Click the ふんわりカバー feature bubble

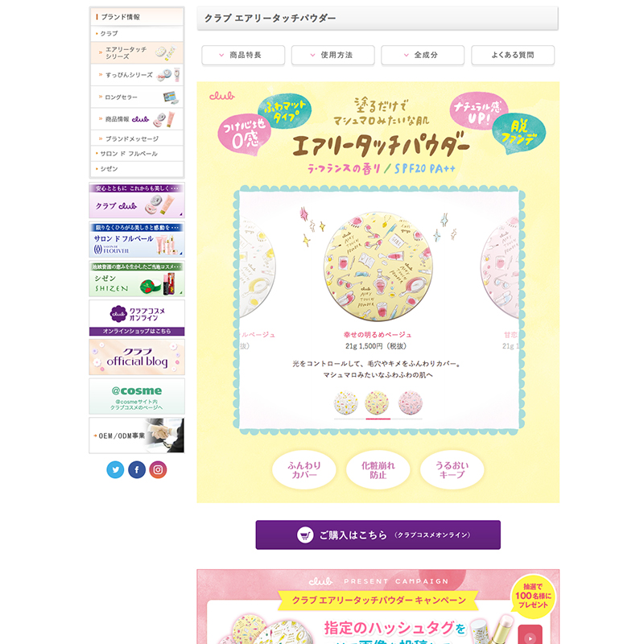pyautogui.click(x=304, y=470)
